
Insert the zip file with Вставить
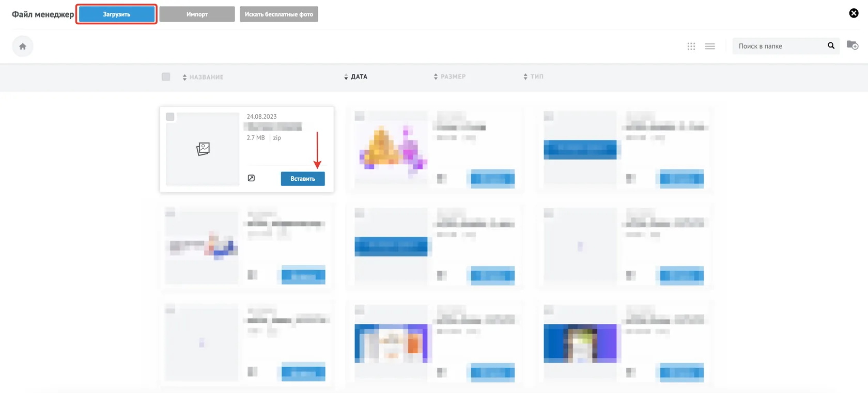pos(303,179)
